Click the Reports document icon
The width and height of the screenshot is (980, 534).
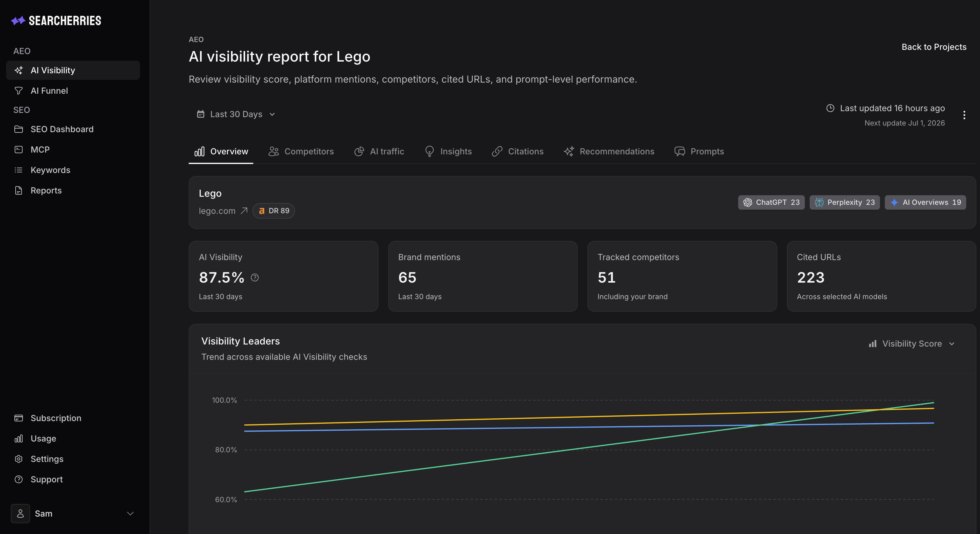(x=19, y=190)
